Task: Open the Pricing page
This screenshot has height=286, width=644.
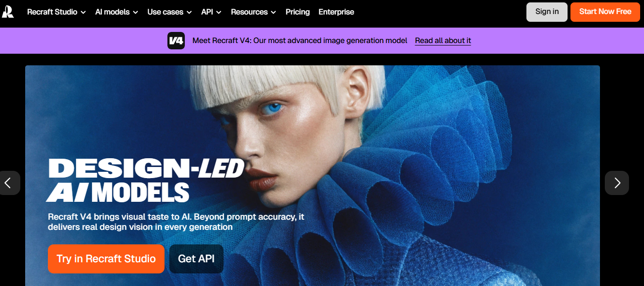Action: [298, 12]
